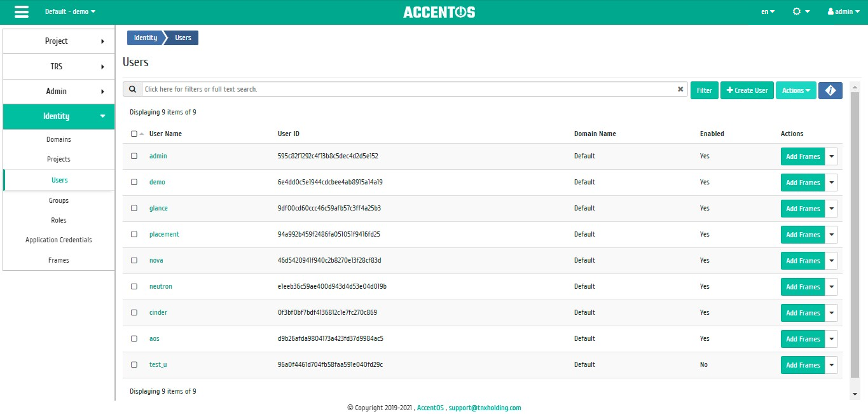Click the Users breadcrumb
868x414 pixels.
[183, 38]
